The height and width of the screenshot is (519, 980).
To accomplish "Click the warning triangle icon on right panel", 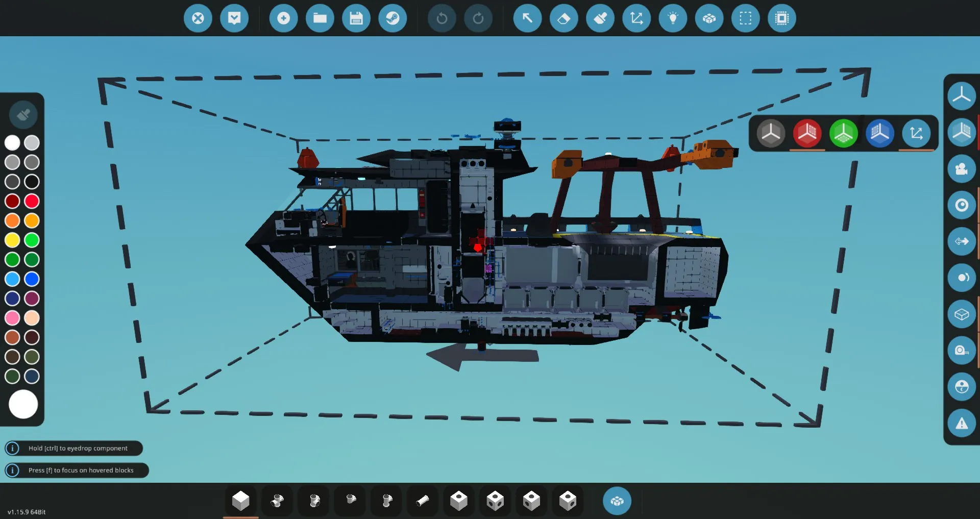I will (961, 423).
